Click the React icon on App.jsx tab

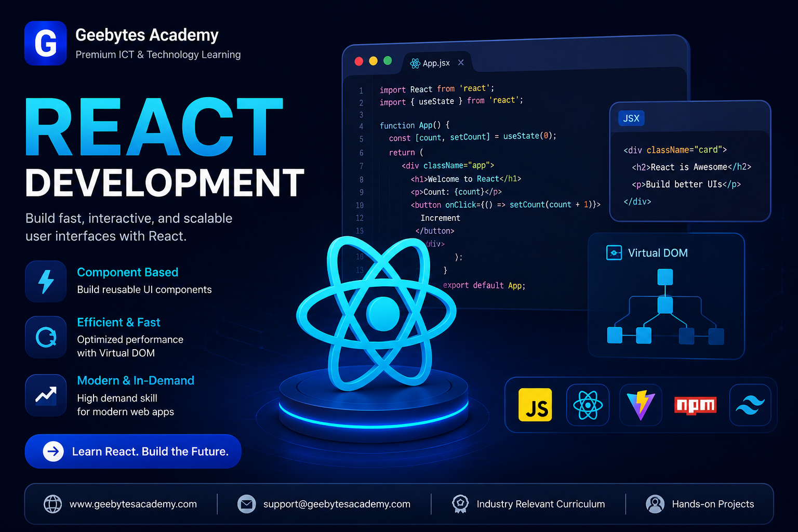point(415,63)
